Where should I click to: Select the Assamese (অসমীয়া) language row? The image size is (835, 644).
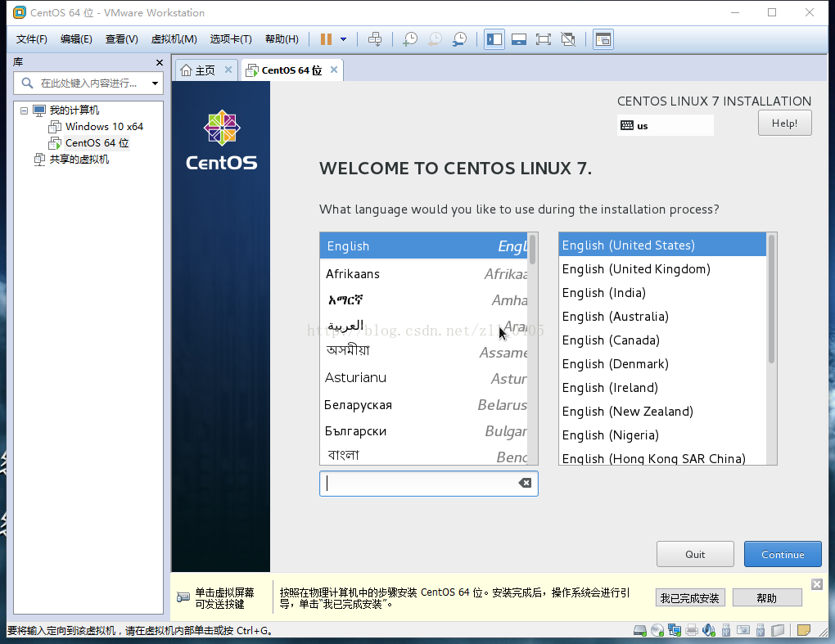click(423, 351)
